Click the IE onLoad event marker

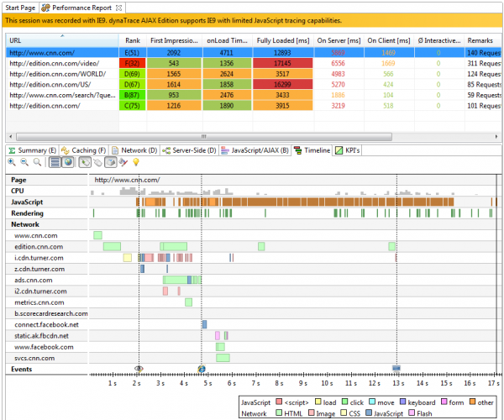click(202, 369)
